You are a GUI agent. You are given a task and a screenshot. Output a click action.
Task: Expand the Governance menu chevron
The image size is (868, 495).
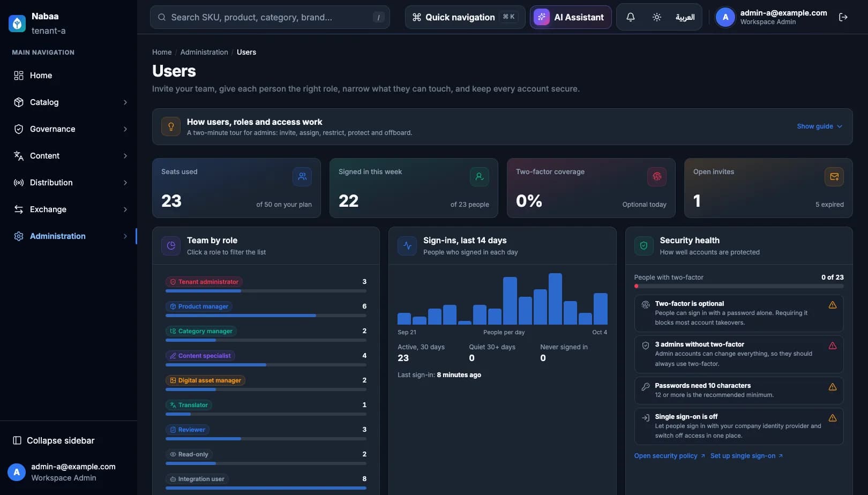[125, 129]
